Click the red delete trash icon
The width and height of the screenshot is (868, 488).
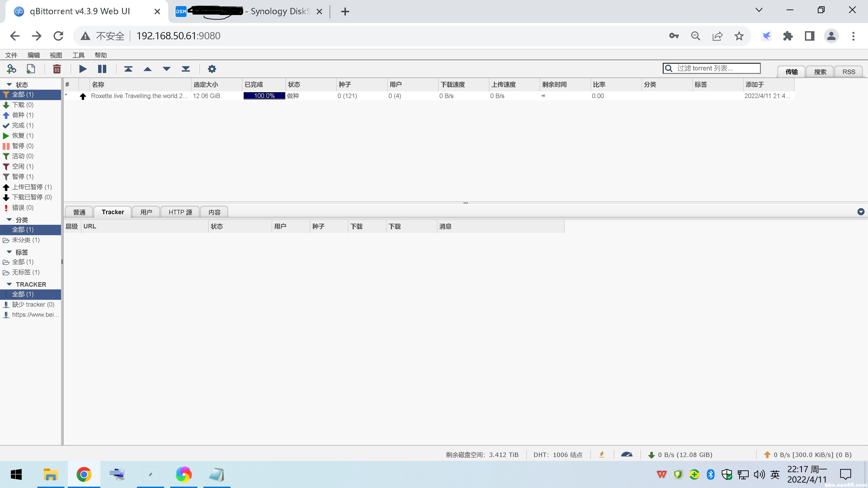pos(57,69)
